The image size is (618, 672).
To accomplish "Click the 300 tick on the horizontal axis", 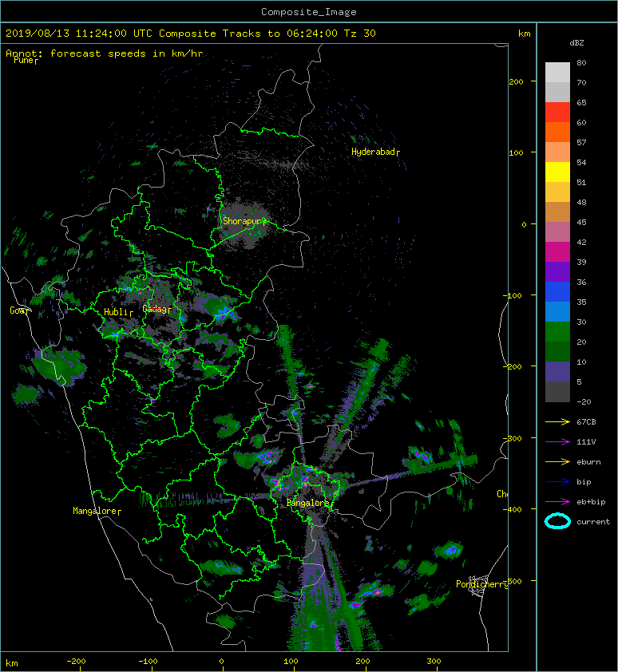I will 434,662.
